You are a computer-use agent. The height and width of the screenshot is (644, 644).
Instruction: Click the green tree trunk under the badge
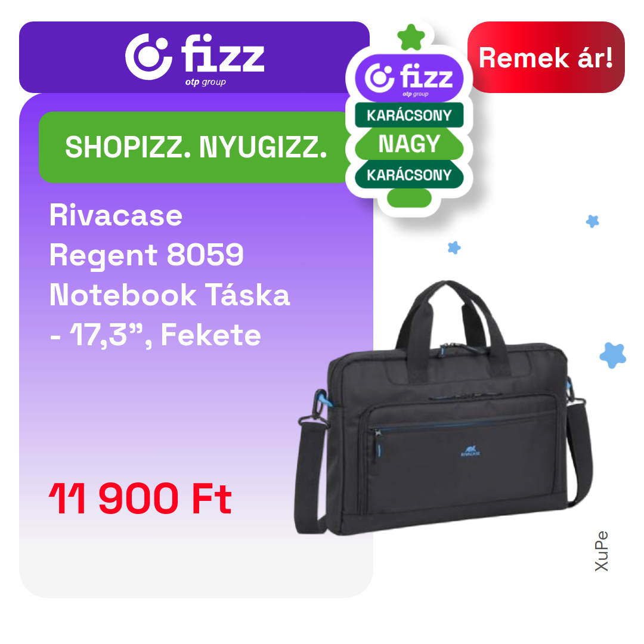[x=409, y=198]
